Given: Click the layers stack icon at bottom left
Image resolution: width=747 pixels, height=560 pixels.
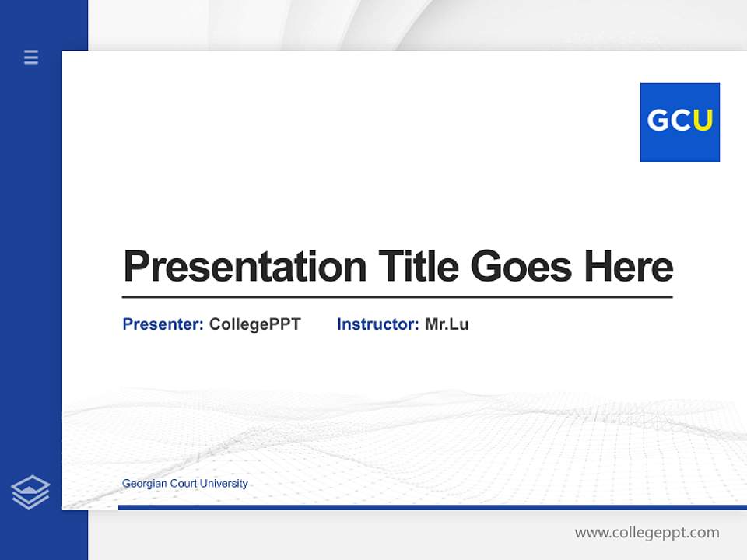Looking at the screenshot, I should (x=31, y=490).
